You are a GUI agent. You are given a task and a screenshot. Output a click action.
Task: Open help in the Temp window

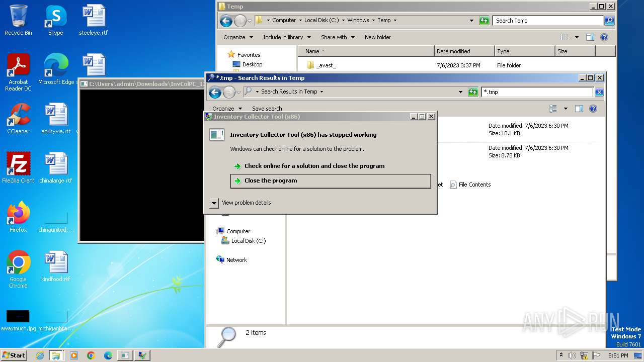(604, 37)
